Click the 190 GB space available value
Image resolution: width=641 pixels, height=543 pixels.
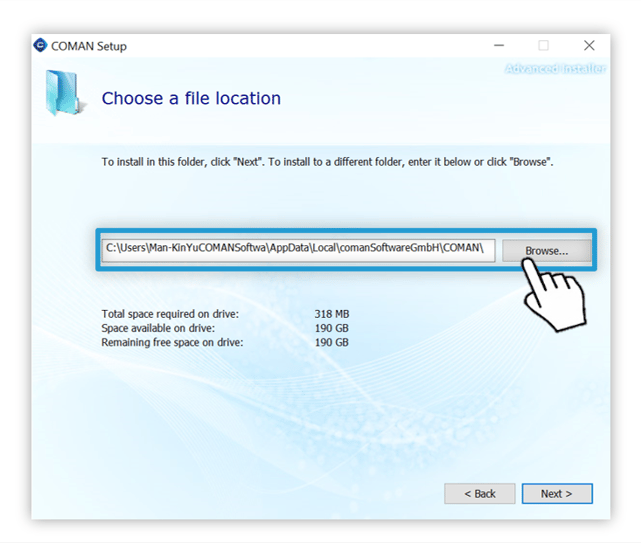point(331,328)
